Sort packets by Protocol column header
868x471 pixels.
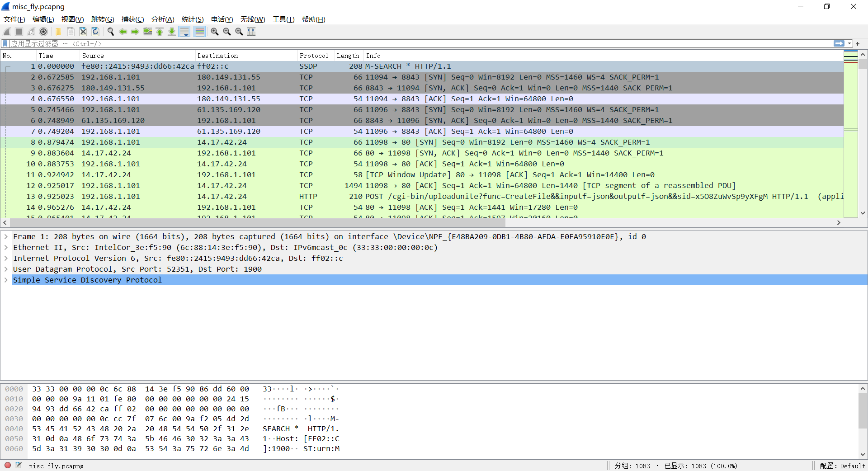[314, 56]
